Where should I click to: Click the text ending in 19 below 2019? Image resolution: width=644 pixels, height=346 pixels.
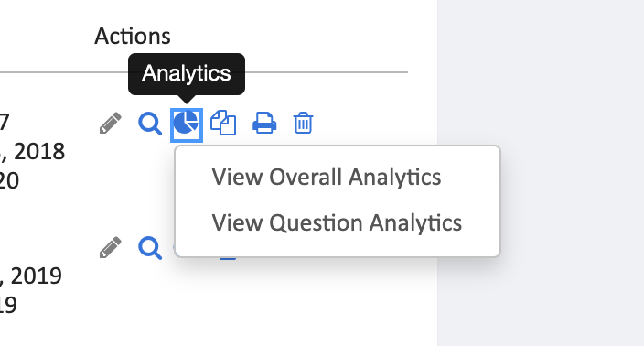[x=8, y=305]
